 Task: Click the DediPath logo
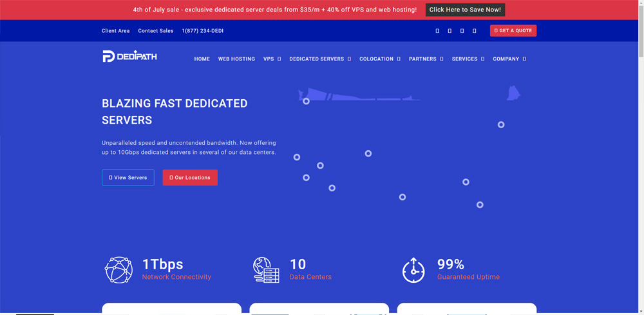pos(129,57)
